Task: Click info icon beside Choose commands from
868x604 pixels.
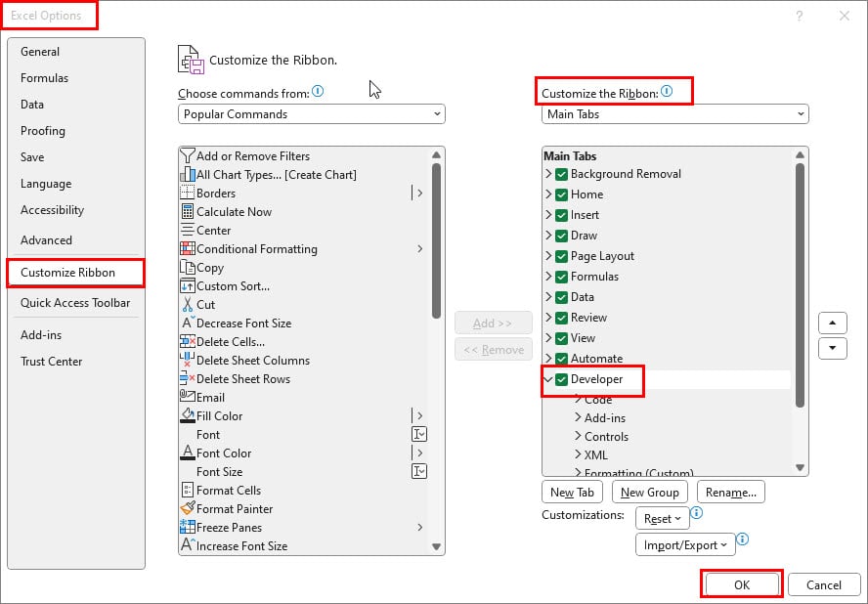Action: pos(318,91)
